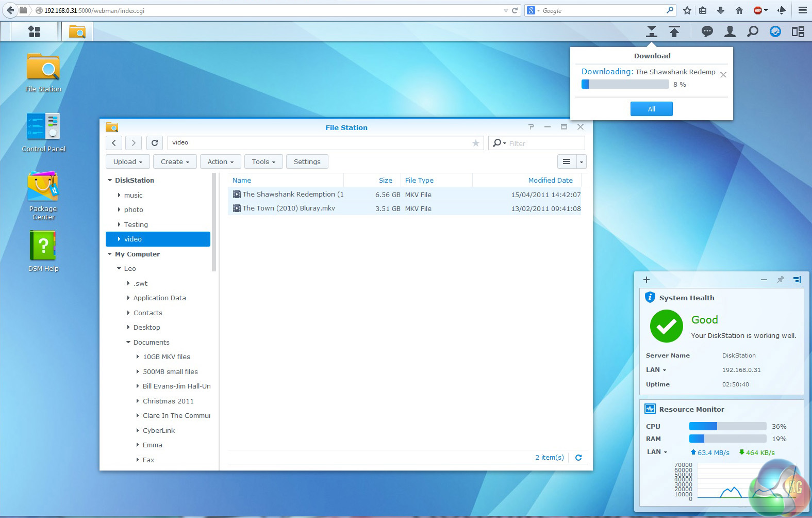Viewport: 812px width, 518px height.
Task: Click the Notifications speech bubble icon
Action: click(707, 32)
